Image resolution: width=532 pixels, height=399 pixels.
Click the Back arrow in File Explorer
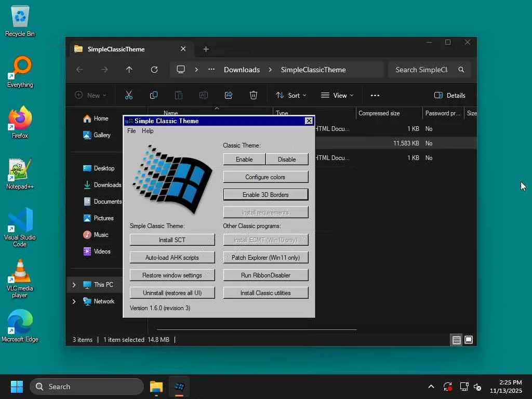[79, 70]
